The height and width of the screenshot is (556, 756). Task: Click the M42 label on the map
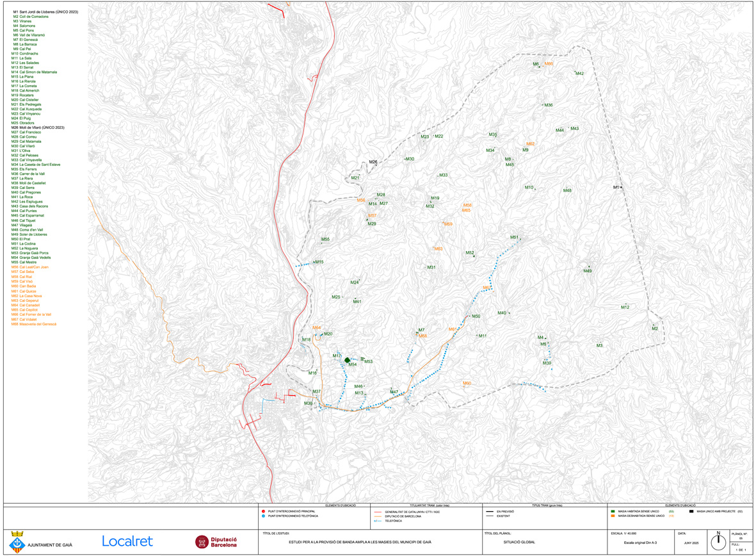tap(579, 74)
